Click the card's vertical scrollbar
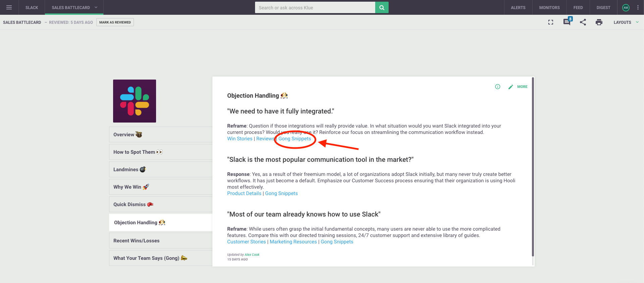The width and height of the screenshot is (644, 283). pos(533,167)
